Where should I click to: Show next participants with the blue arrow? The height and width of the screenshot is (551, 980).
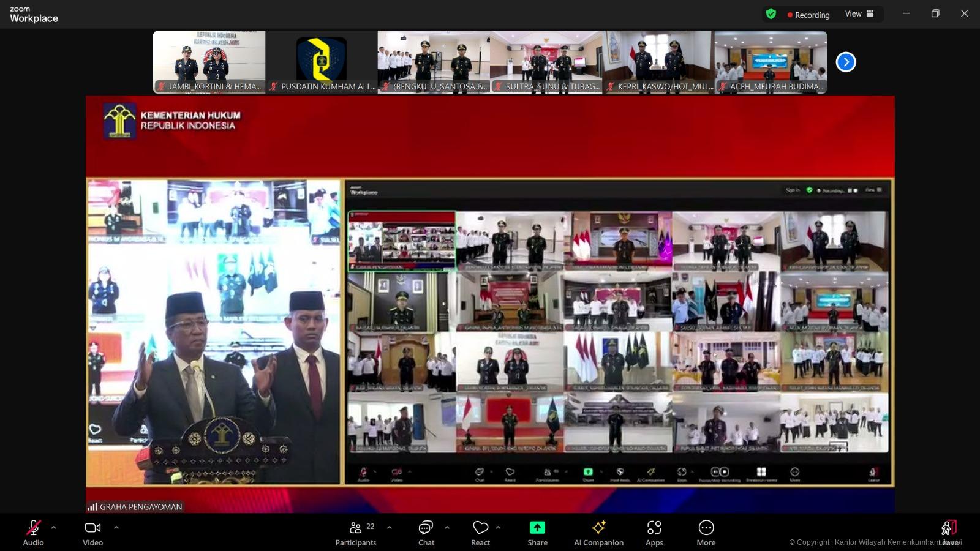pyautogui.click(x=846, y=62)
